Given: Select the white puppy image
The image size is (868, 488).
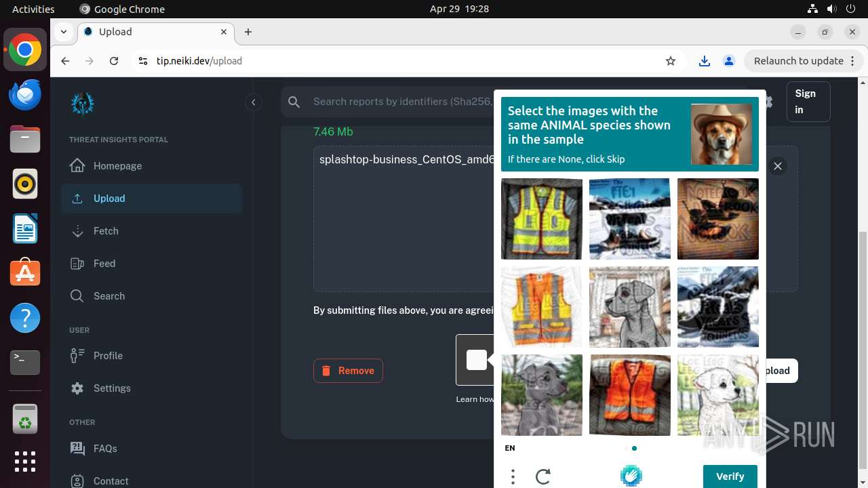Looking at the screenshot, I should pos(718,395).
